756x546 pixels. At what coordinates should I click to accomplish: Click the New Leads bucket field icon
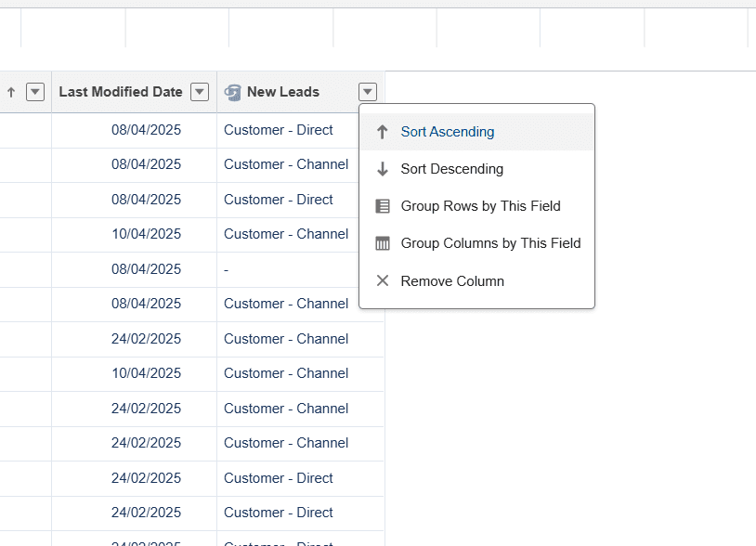233,92
